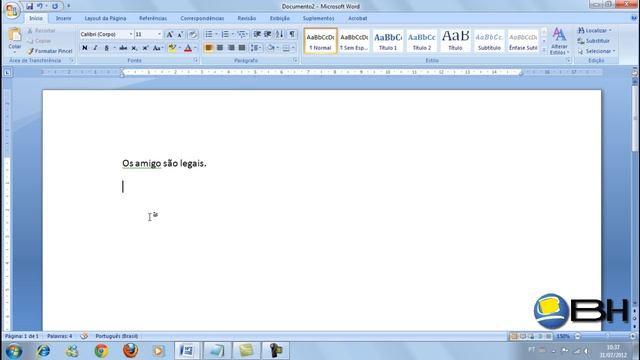640x360 pixels.
Task: Open the Fonte dialog launcher
Action: tap(196, 60)
